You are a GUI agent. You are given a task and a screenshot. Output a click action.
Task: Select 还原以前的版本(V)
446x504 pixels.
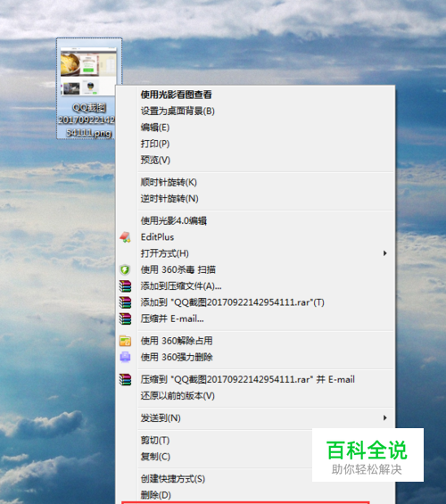coord(178,396)
